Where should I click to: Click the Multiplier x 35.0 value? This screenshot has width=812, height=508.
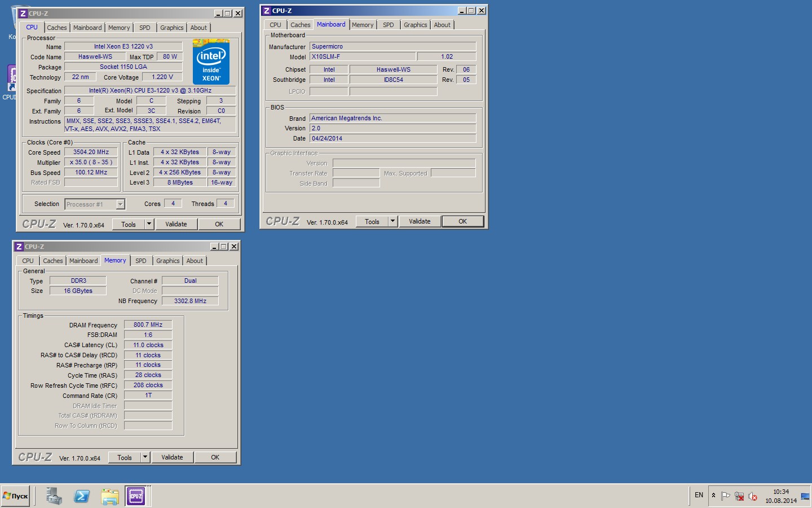tap(91, 163)
